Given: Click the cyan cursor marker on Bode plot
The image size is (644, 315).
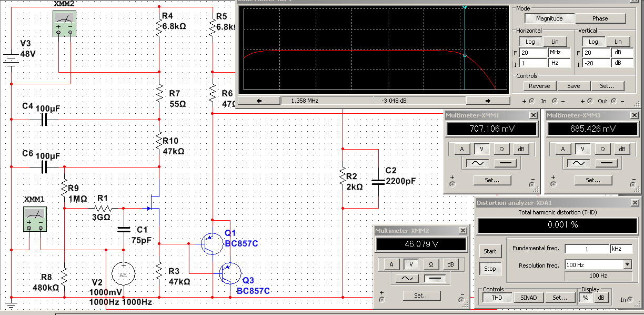Looking at the screenshot, I should point(465,7).
